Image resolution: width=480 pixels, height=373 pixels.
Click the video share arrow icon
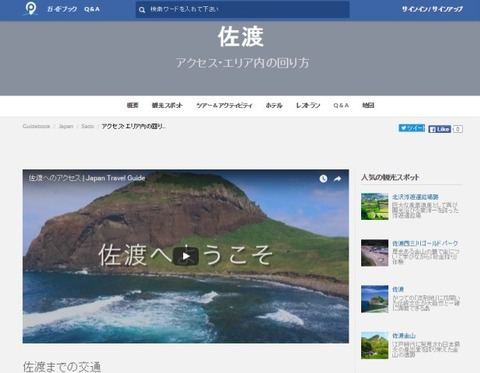click(x=337, y=179)
